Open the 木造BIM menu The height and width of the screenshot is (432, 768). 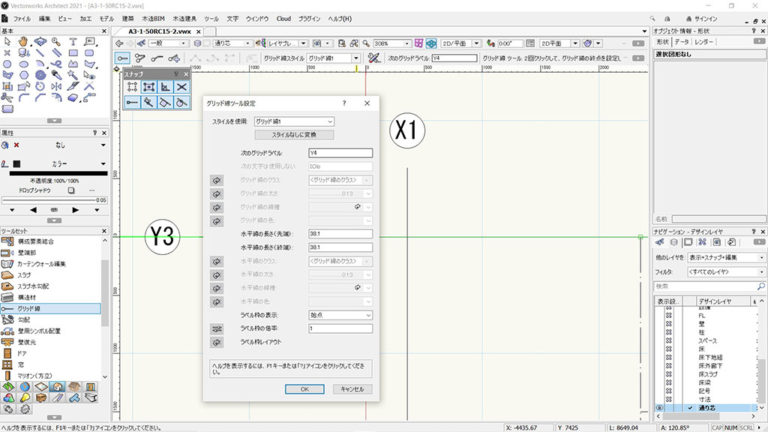click(155, 19)
